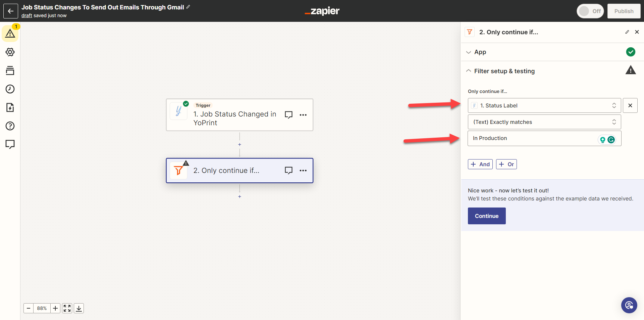The width and height of the screenshot is (644, 320).
Task: Click Continue to test the filter
Action: click(487, 216)
